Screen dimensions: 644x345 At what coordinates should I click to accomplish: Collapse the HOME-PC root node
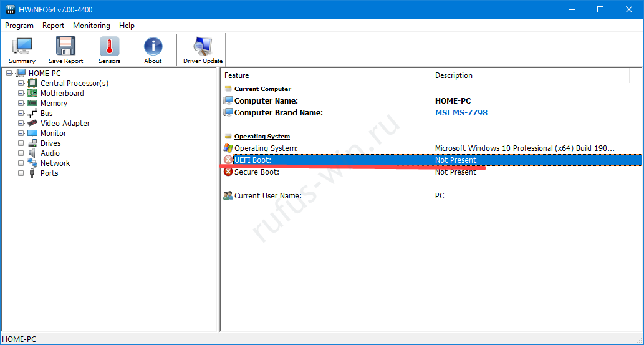click(9, 73)
